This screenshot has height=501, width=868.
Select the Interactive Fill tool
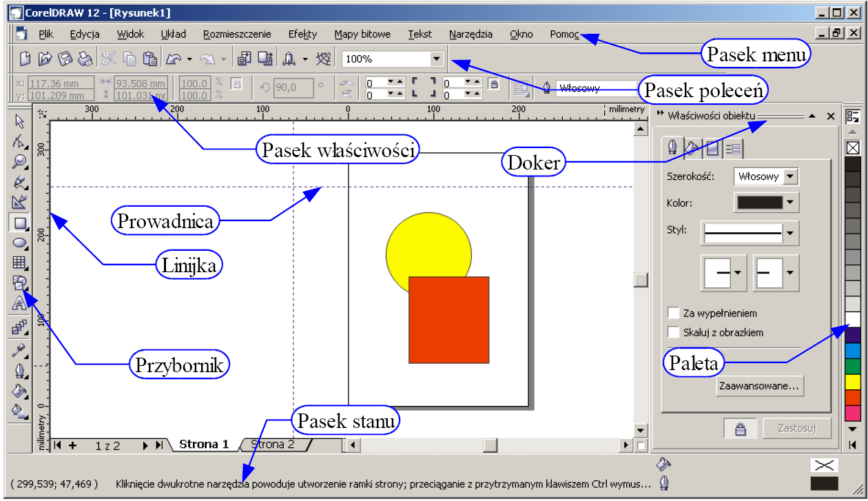click(x=19, y=411)
